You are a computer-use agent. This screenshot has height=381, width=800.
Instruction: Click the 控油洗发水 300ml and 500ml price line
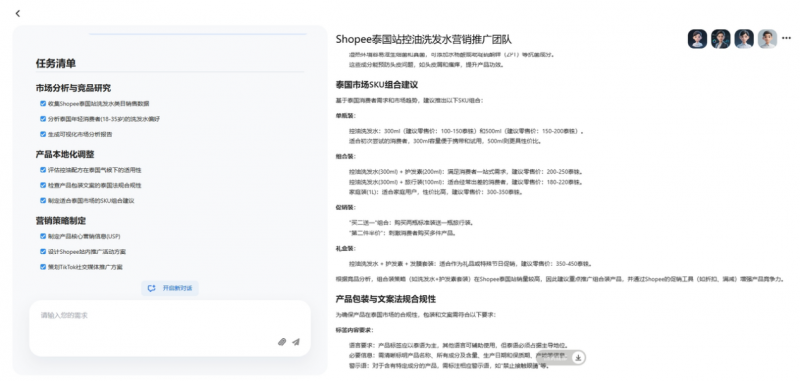pyautogui.click(x=466, y=131)
